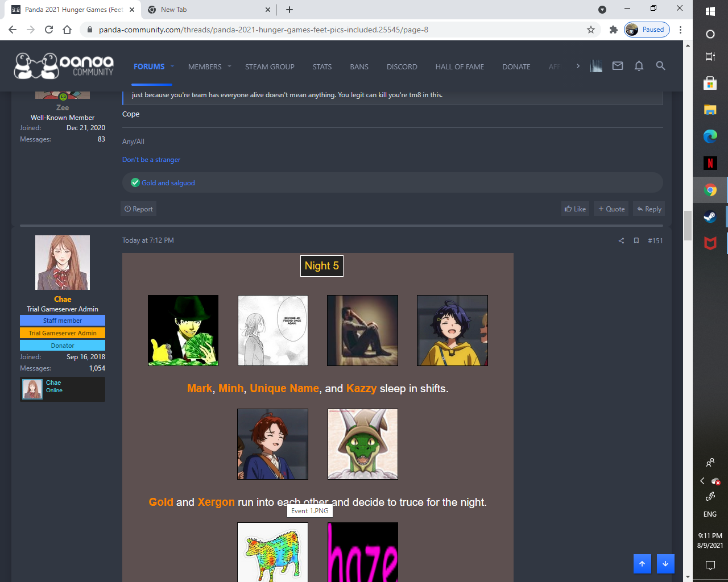Click the share icon on post #151
The height and width of the screenshot is (582, 728).
(621, 240)
